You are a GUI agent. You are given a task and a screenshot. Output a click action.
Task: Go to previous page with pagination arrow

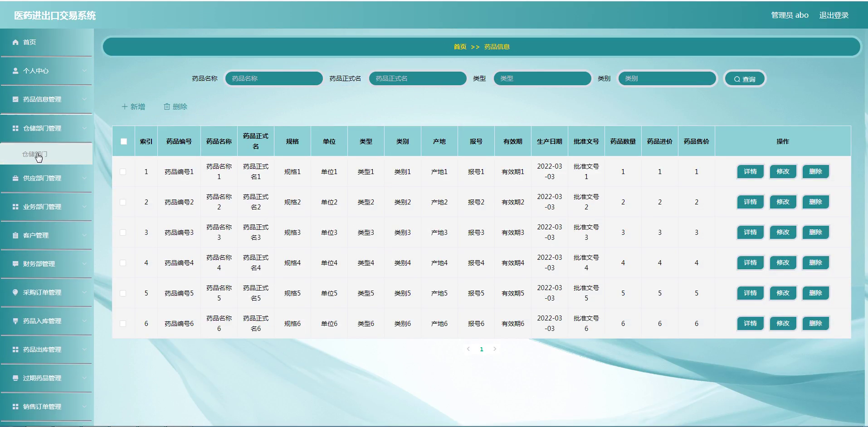point(468,349)
